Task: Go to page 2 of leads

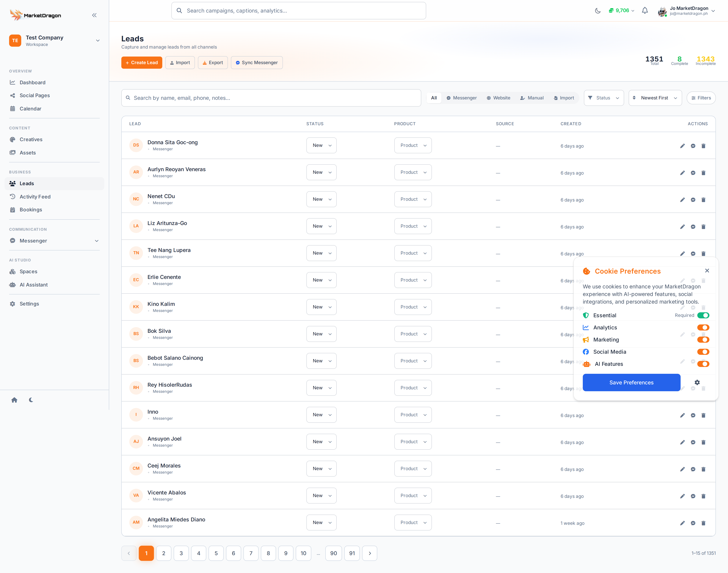Action: pyautogui.click(x=164, y=553)
